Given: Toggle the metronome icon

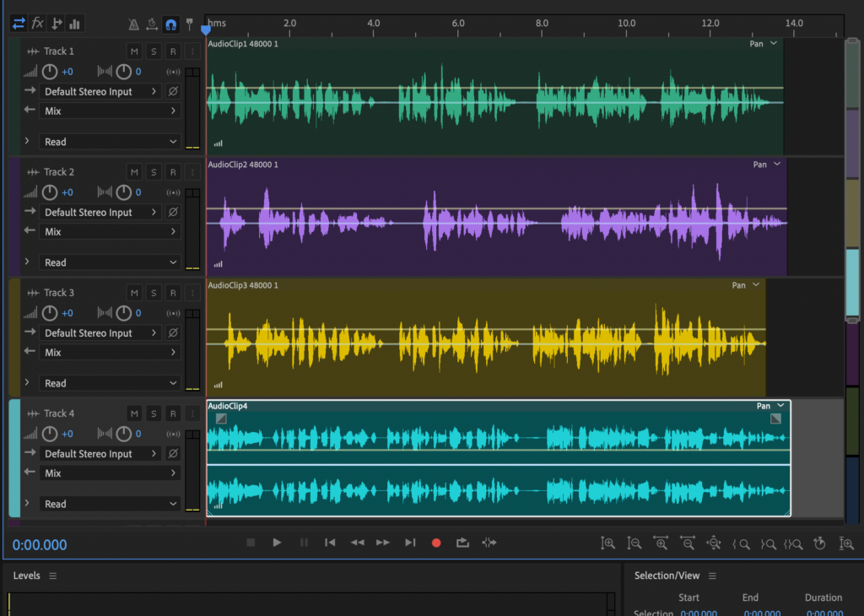Looking at the screenshot, I should coord(134,24).
